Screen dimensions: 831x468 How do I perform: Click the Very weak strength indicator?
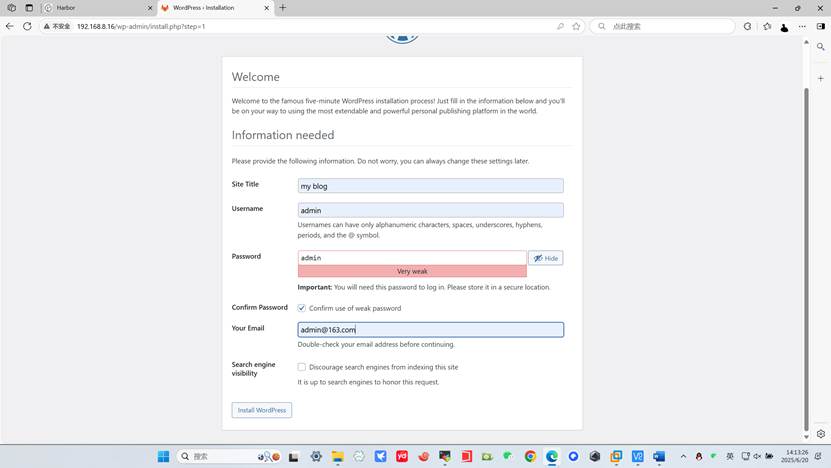pos(412,271)
